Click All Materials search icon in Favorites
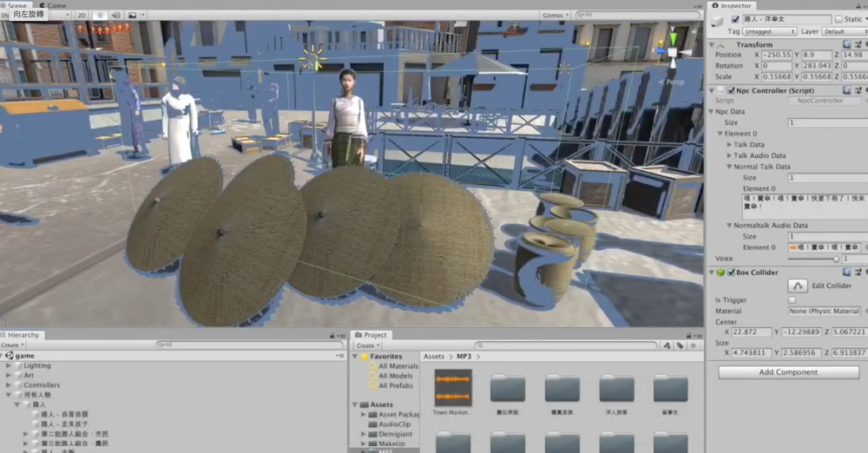This screenshot has height=453, width=868. point(373,366)
